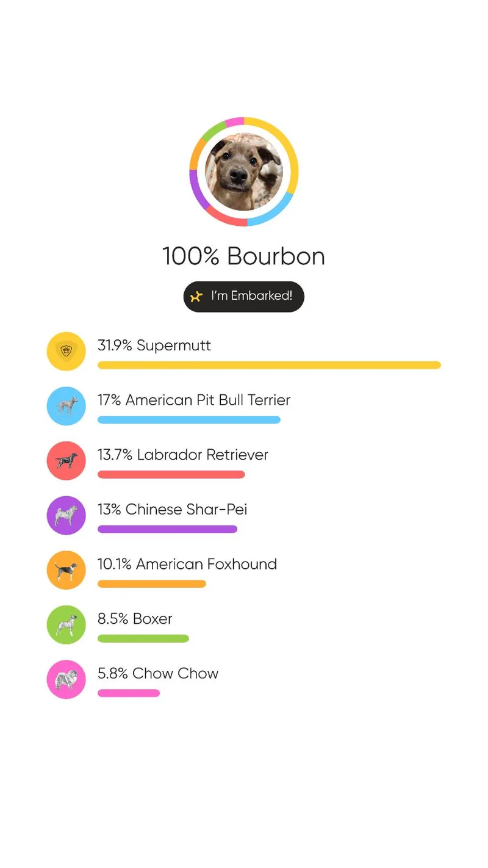Expand the Chow Chow breed details
This screenshot has height=868, width=488.
(157, 673)
